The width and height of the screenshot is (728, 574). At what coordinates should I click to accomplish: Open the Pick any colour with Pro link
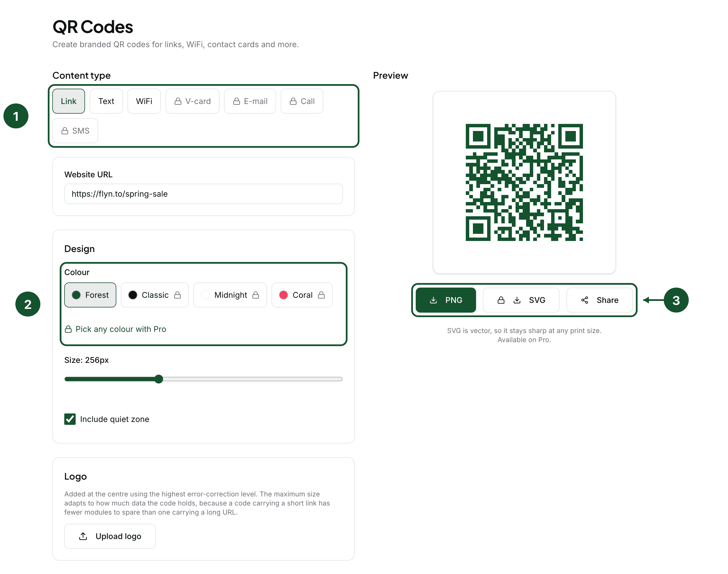click(x=115, y=329)
